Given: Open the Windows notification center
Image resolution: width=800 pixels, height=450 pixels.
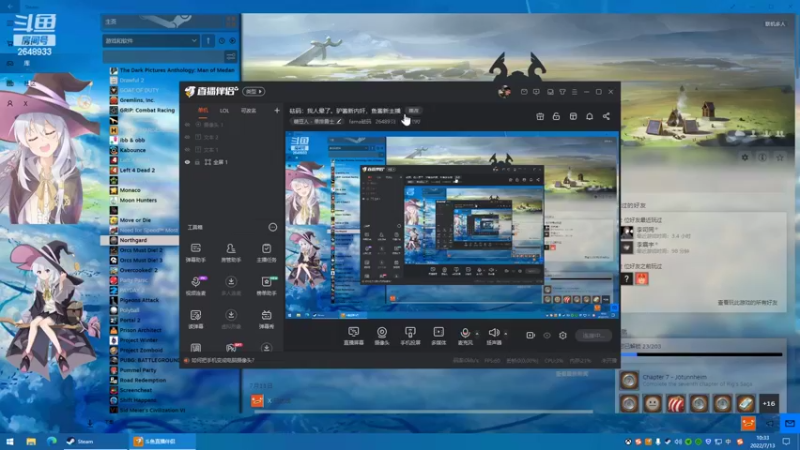Looking at the screenshot, I should (x=786, y=441).
